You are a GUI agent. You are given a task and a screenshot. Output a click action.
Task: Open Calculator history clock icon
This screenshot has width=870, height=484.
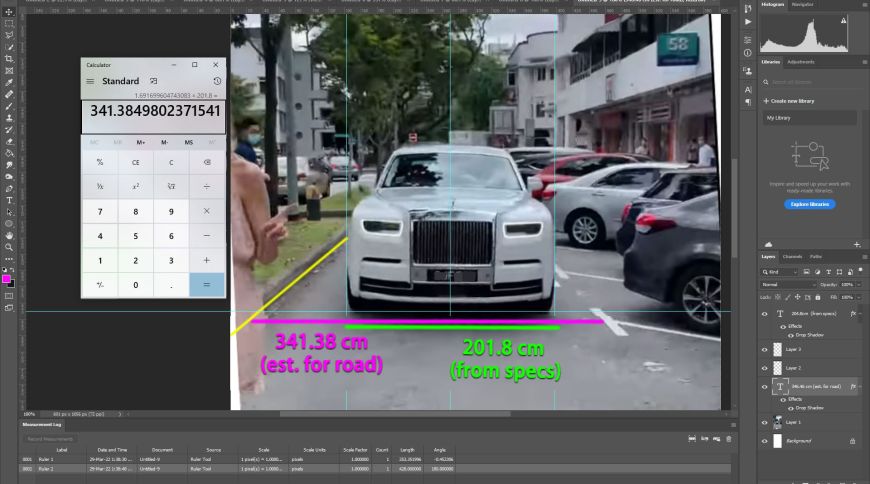pos(217,81)
